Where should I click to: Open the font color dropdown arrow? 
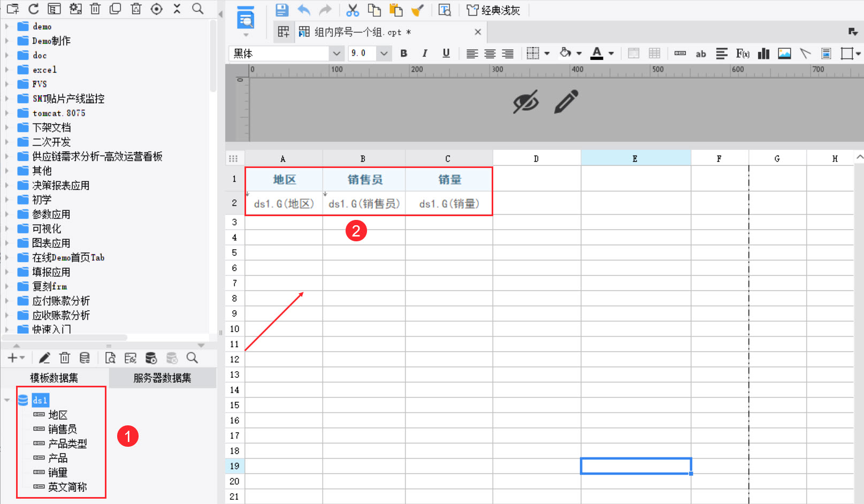pos(611,54)
